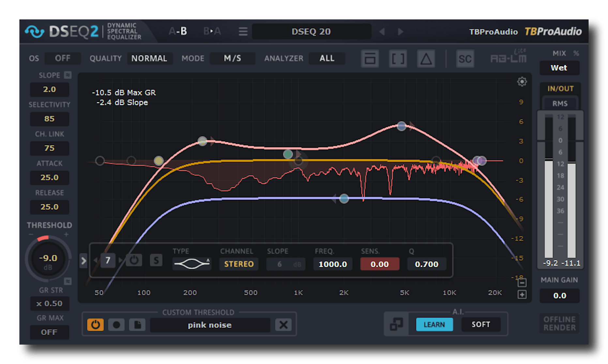Click the brackets range icon in toolbar
608x364 pixels.
tap(398, 59)
